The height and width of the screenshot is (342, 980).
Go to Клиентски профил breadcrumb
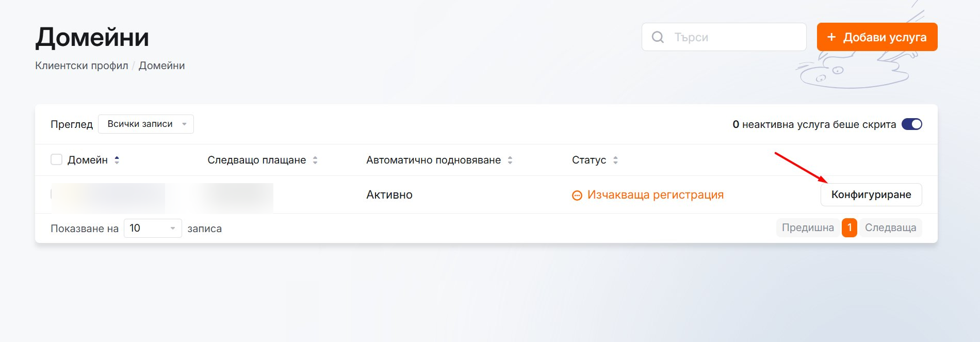81,66
